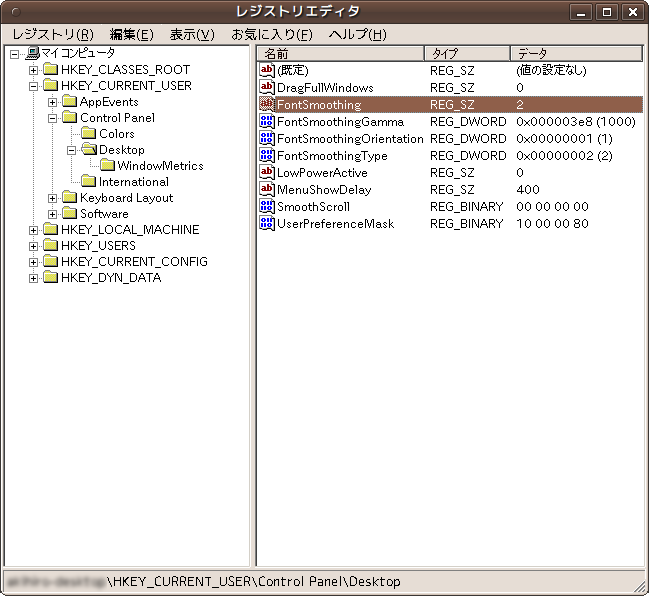Click the UserPreferenceMask binary value icon

pos(267,223)
